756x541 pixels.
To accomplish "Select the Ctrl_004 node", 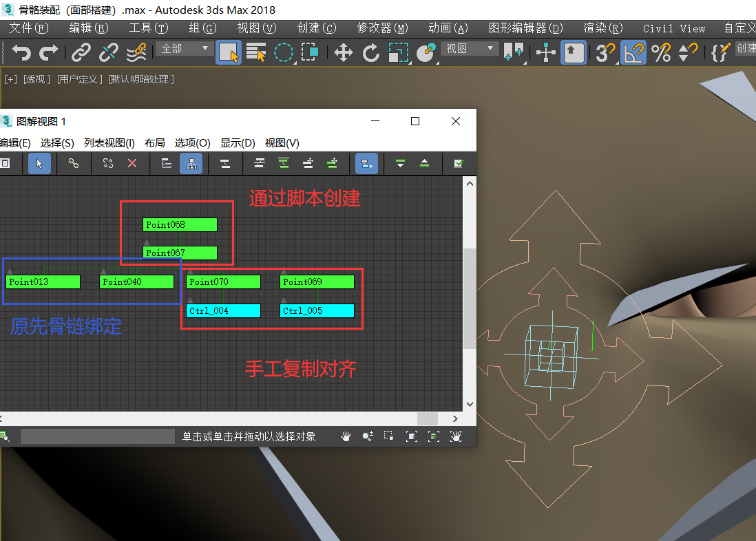I will point(223,310).
